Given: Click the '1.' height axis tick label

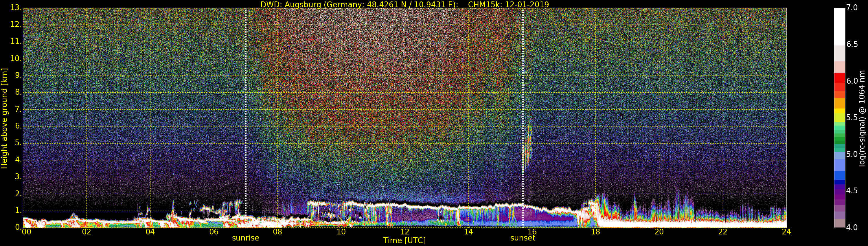Looking at the screenshot, I should pos(18,211).
